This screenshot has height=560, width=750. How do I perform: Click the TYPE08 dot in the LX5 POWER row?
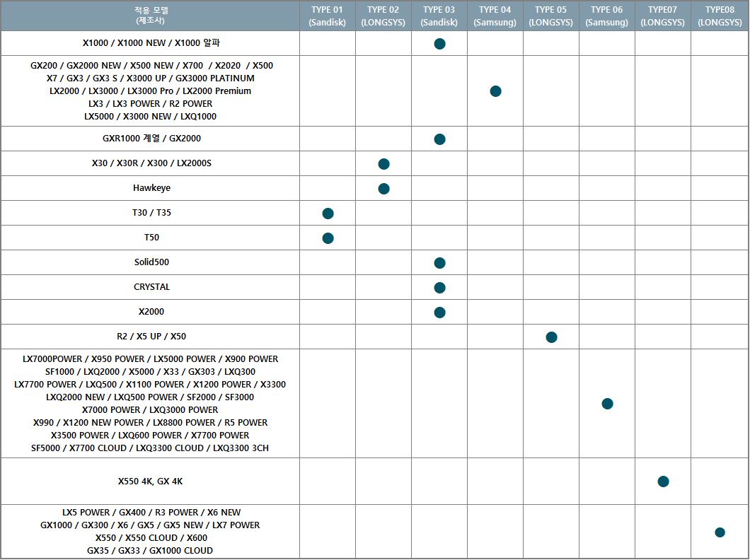coord(720,532)
